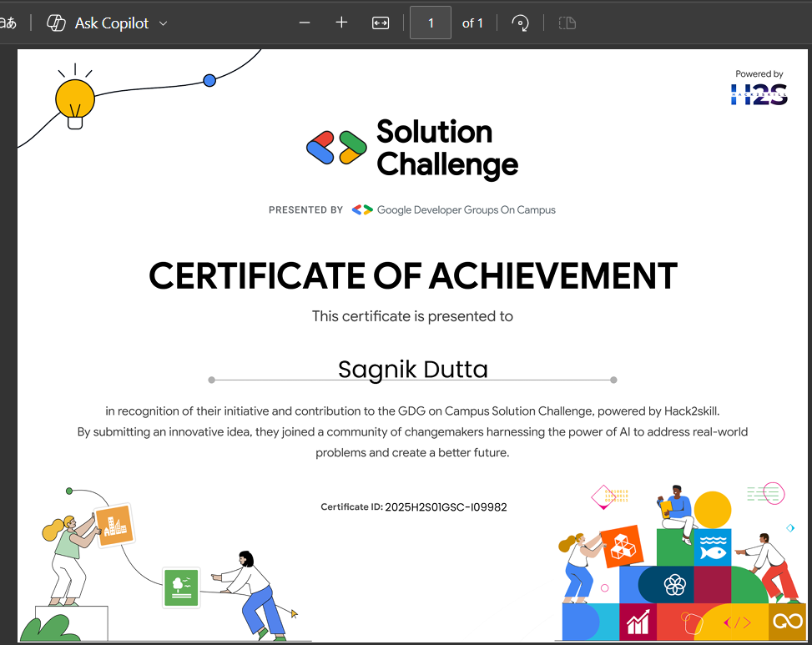Open the Ask Copilot button
The image size is (812, 645).
click(98, 23)
